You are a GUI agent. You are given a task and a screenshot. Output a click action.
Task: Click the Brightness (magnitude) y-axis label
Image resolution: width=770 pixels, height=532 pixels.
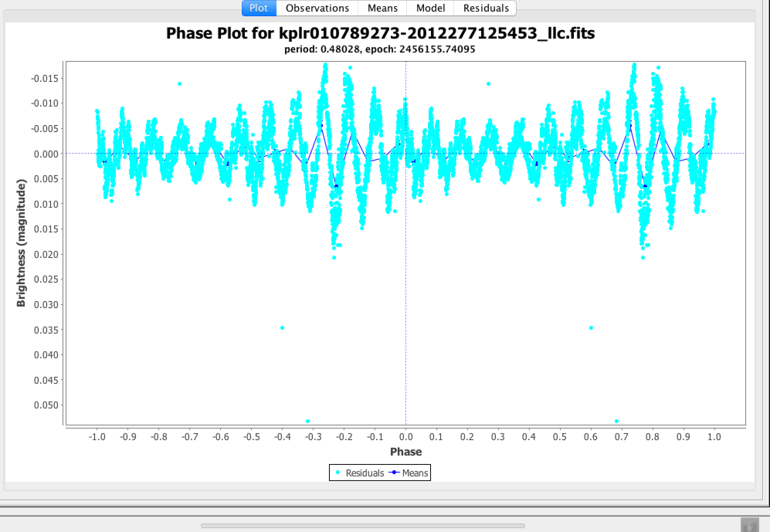(x=21, y=243)
